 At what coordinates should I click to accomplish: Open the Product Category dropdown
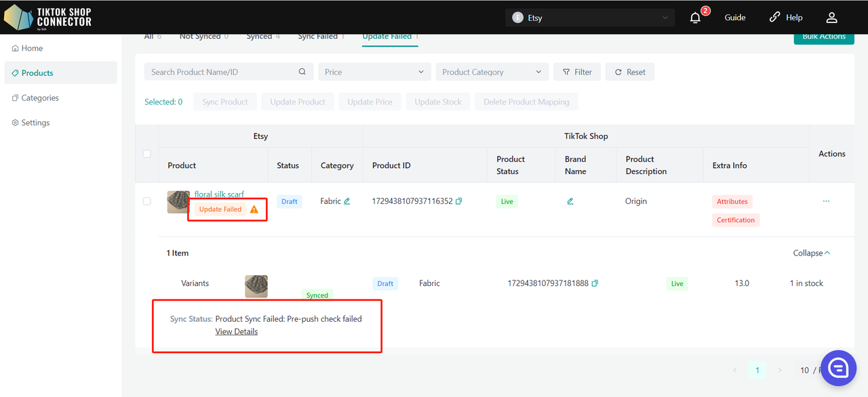coord(492,72)
